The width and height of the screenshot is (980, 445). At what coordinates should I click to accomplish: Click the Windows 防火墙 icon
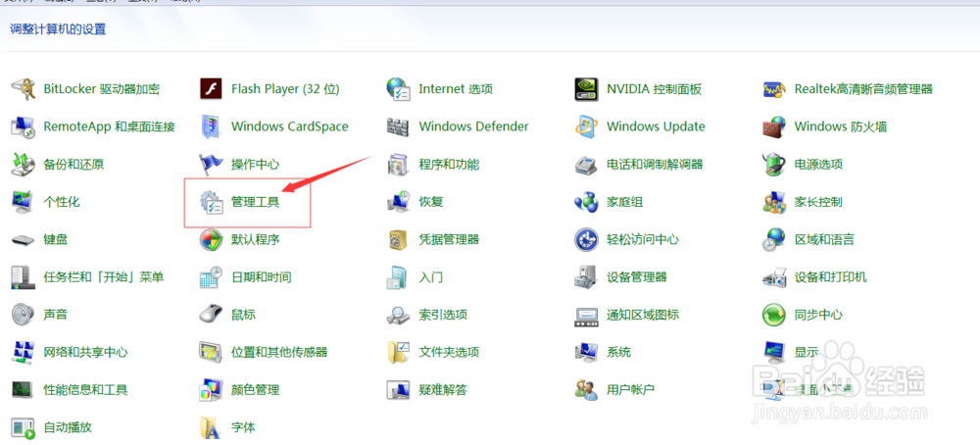[774, 126]
